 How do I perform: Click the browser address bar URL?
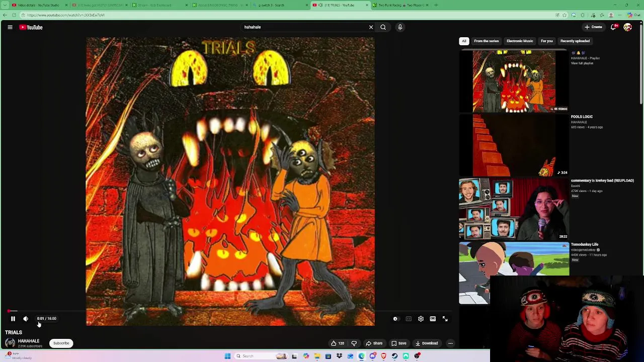point(65,15)
